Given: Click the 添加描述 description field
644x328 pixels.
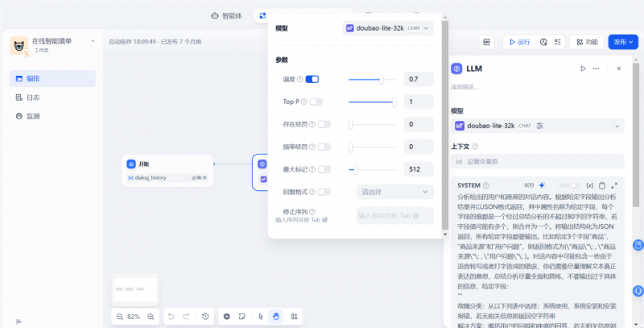Looking at the screenshot, I should pyautogui.click(x=464, y=87).
